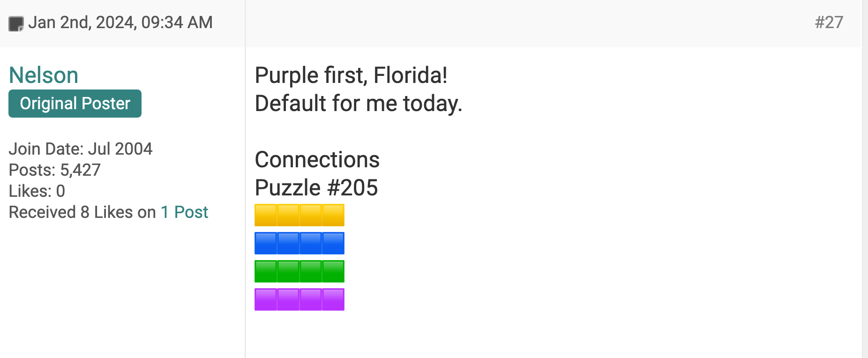The image size is (868, 358).
Task: Click the first purple square emoji
Action: 266,299
